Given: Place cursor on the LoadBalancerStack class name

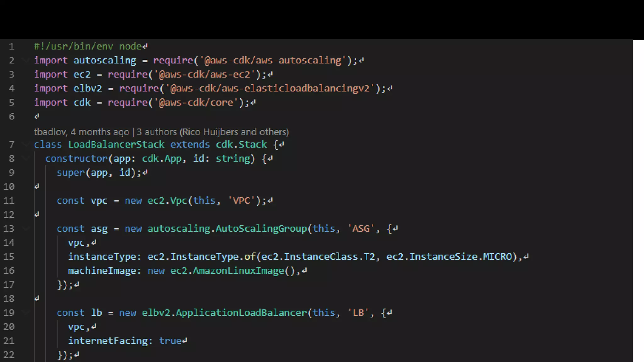Looking at the screenshot, I should coord(116,144).
